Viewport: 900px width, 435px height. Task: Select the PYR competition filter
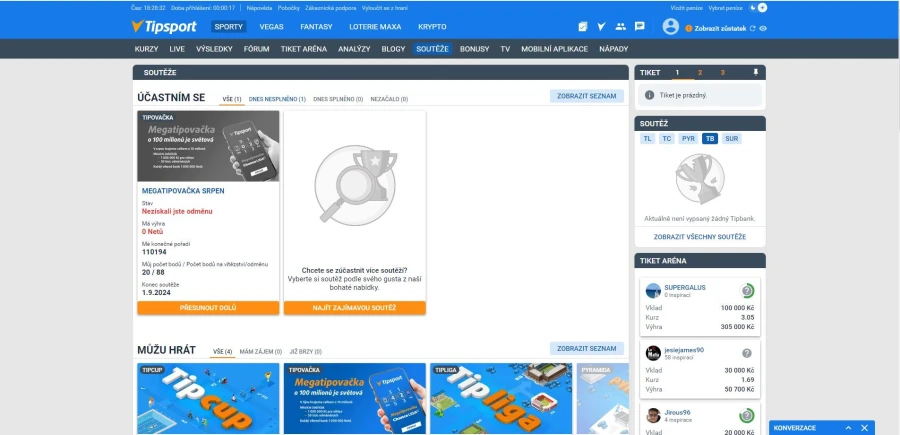pos(688,138)
